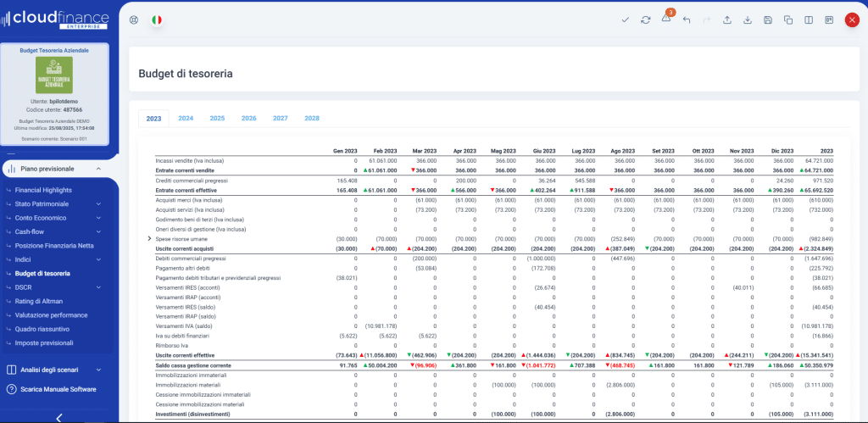Click the cloudfinance Enterprise logo

(x=55, y=20)
